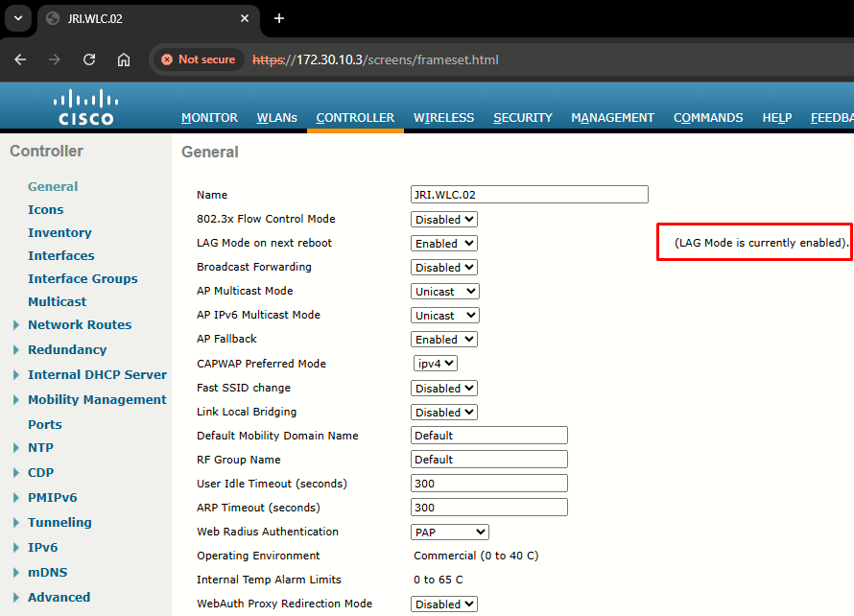Click the Advanced sidebar label
The width and height of the screenshot is (854, 616).
point(59,597)
